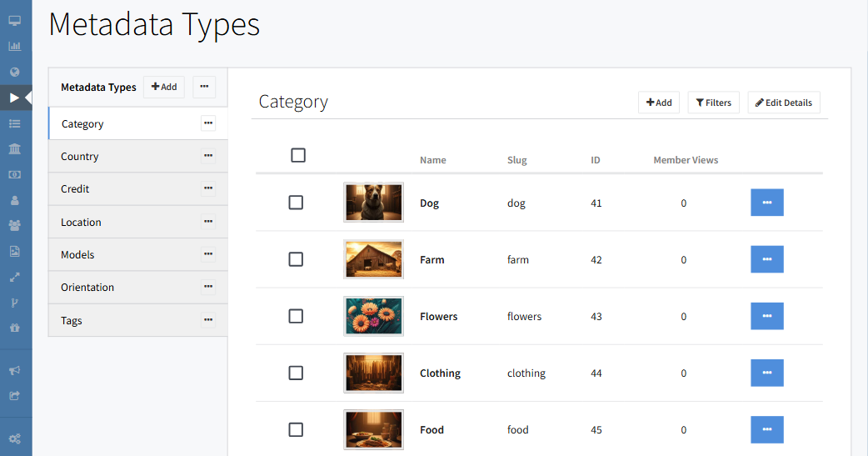The height and width of the screenshot is (456, 868).
Task: Expand the ellipsis menu next to Metadata Types Add
Action: coord(204,87)
